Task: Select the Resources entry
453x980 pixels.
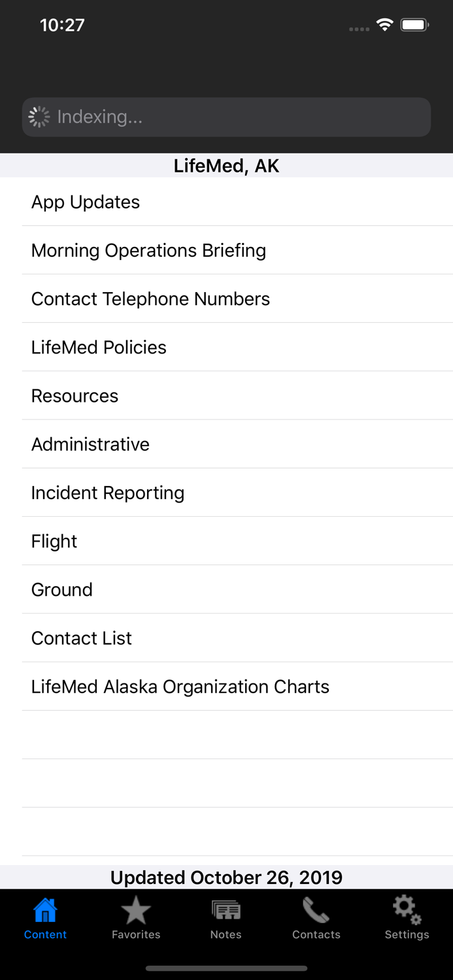Action: coord(75,396)
